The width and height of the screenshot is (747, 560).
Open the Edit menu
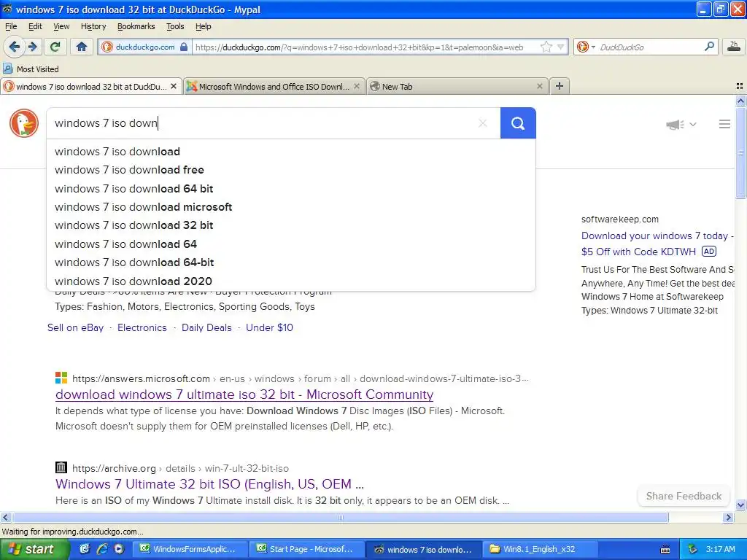(35, 26)
